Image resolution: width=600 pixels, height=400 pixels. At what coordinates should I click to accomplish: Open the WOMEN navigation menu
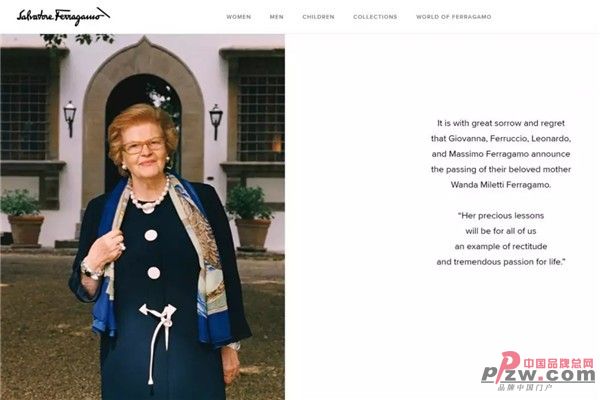(x=238, y=17)
